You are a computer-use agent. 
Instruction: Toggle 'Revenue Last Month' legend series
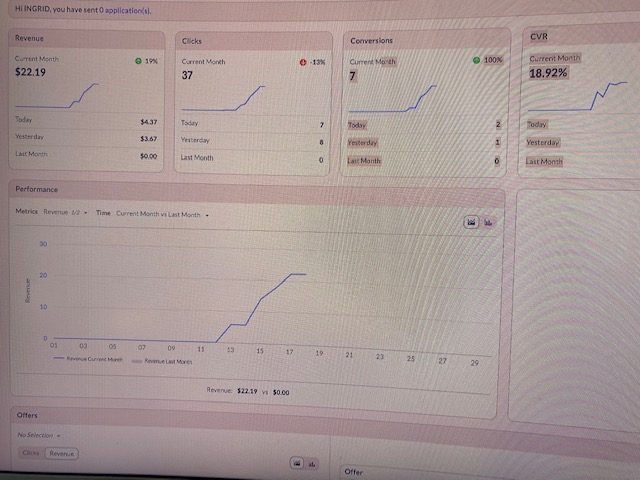point(162,361)
